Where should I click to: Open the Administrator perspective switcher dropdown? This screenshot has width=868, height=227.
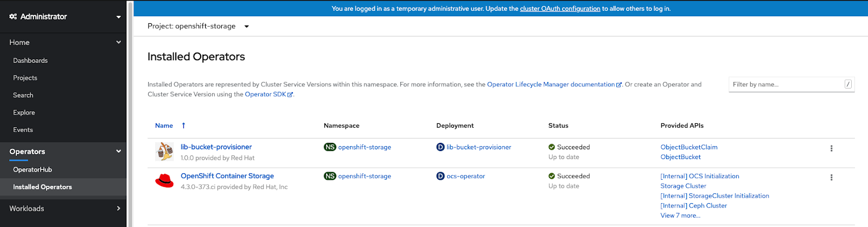pyautogui.click(x=118, y=17)
